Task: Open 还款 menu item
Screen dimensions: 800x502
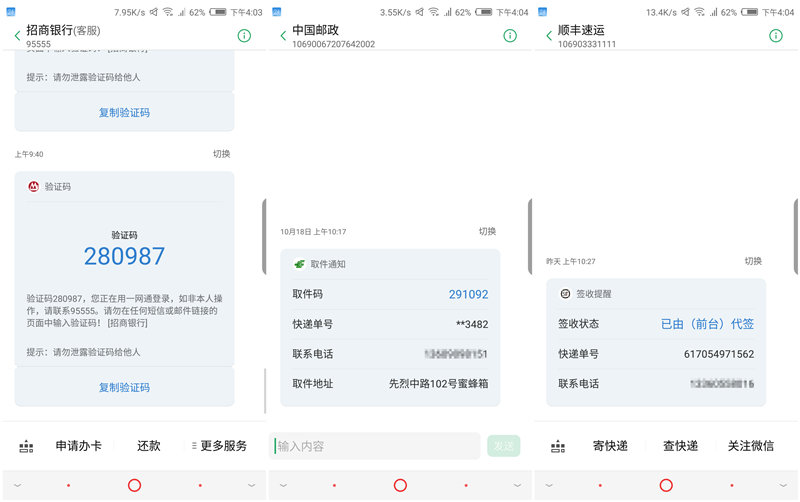Action: (x=148, y=446)
